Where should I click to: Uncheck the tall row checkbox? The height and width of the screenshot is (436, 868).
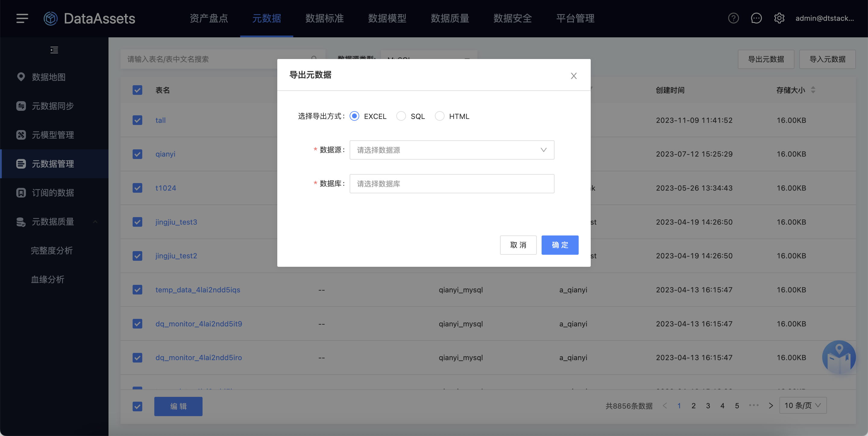pos(137,120)
